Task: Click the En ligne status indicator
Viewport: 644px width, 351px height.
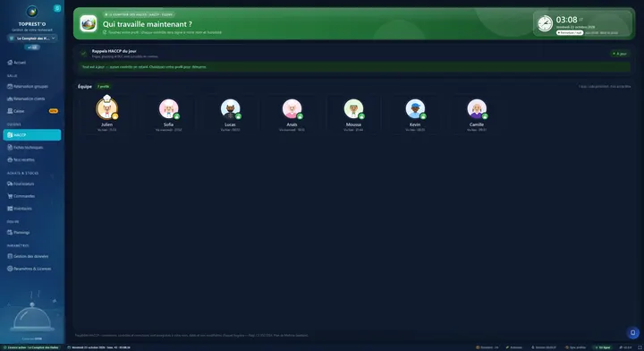Action: [x=603, y=347]
